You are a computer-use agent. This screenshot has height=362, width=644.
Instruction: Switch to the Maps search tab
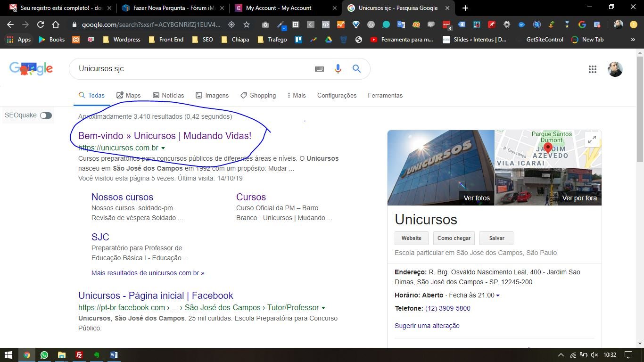[x=128, y=95]
